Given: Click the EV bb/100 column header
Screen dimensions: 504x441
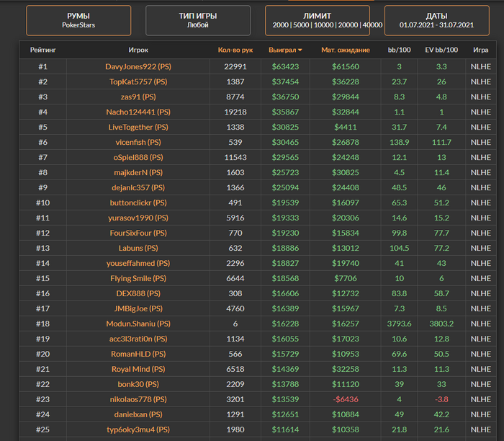Looking at the screenshot, I should (441, 50).
